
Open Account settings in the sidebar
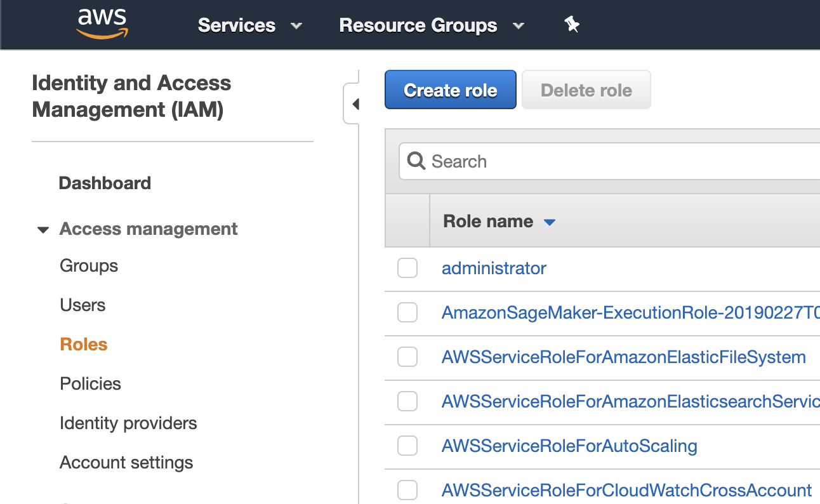pos(126,463)
